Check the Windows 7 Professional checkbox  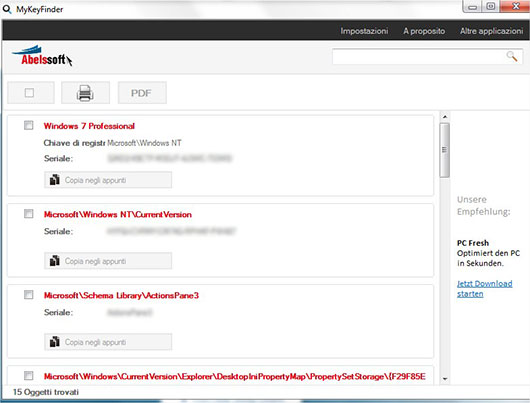click(x=29, y=125)
